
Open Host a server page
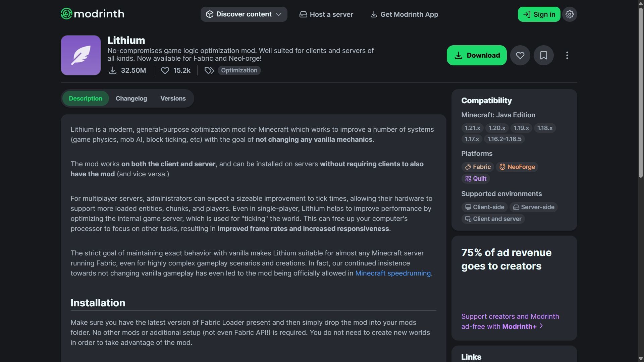pos(326,14)
